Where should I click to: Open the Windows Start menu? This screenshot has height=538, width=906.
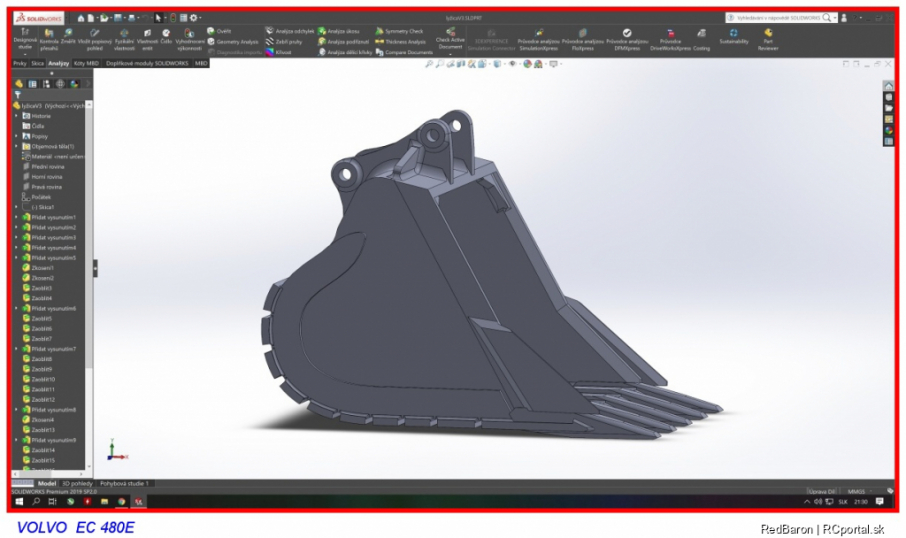coord(19,502)
